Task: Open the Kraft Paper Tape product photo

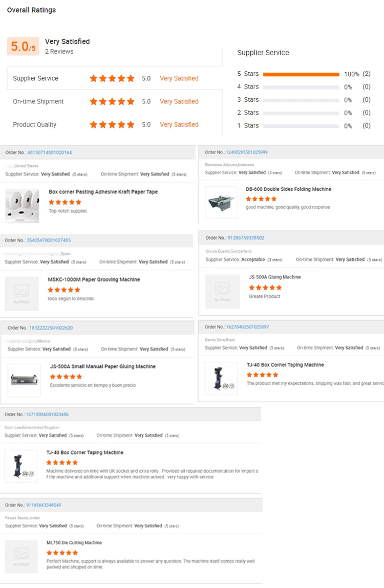Action: point(22,205)
